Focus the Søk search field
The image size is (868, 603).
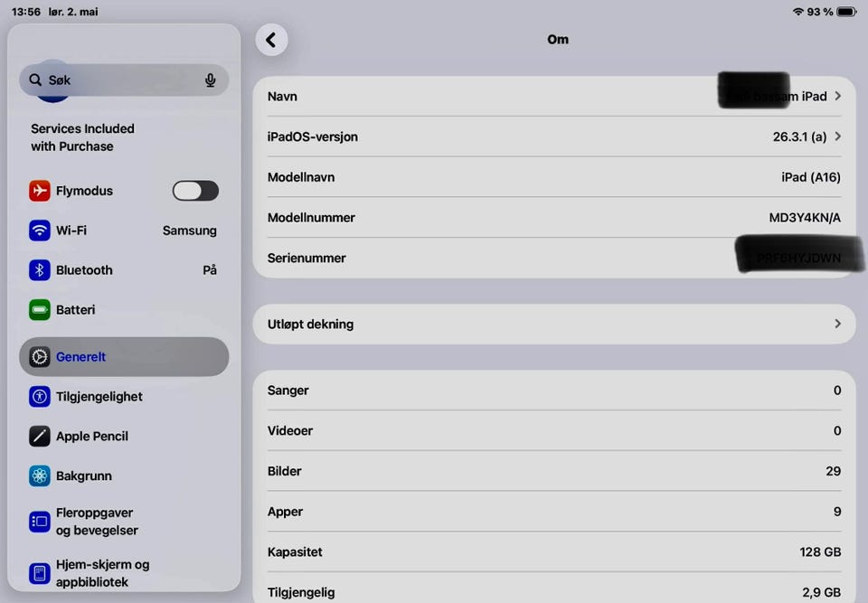click(x=124, y=80)
